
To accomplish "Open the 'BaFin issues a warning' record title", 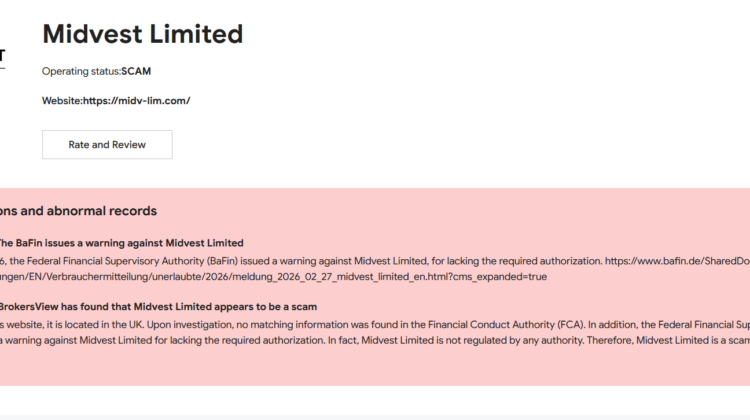I will click(x=120, y=243).
